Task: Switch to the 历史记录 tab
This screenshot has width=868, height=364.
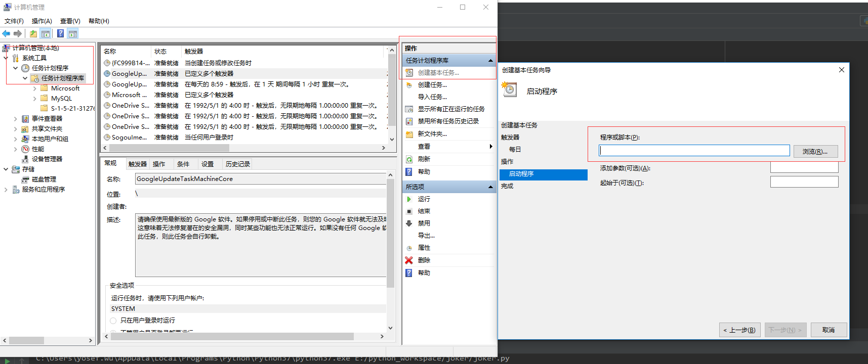Action: coord(237,164)
